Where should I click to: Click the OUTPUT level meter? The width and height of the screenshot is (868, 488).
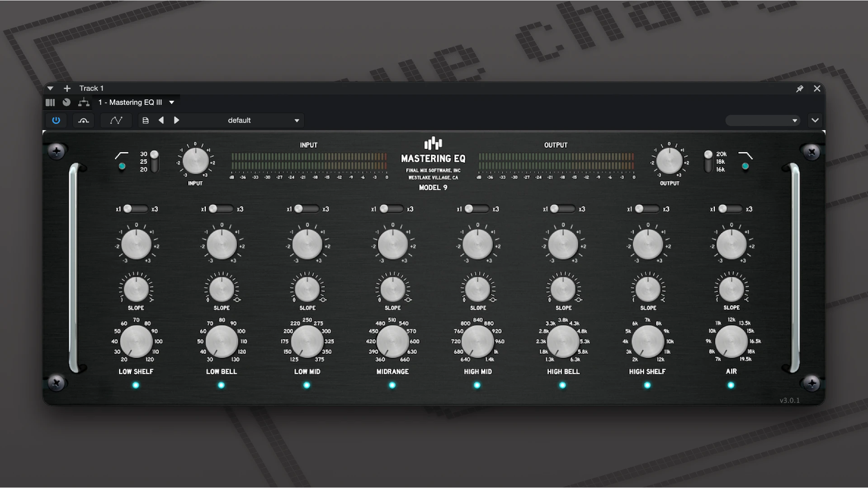tap(556, 161)
